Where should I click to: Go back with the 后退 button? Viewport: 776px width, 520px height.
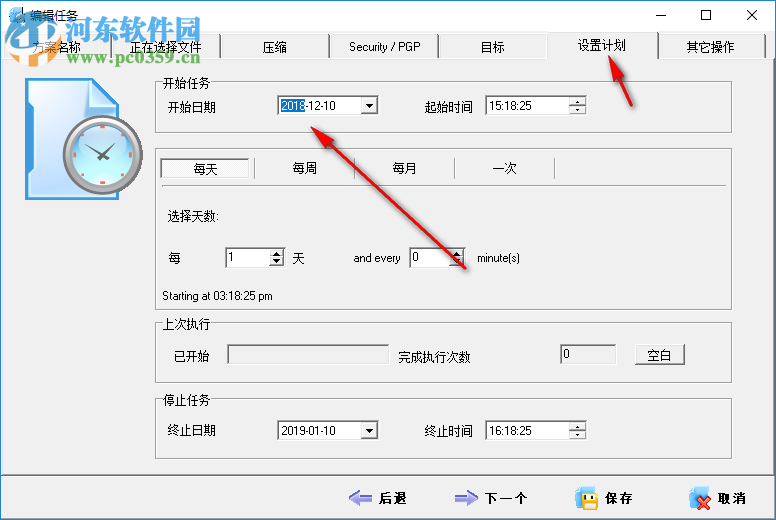click(378, 498)
